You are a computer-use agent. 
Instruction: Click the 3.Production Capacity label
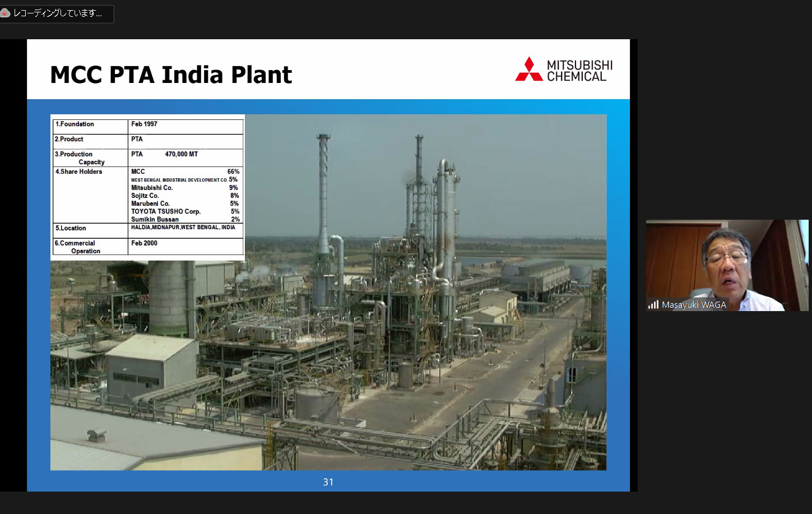coord(80,158)
